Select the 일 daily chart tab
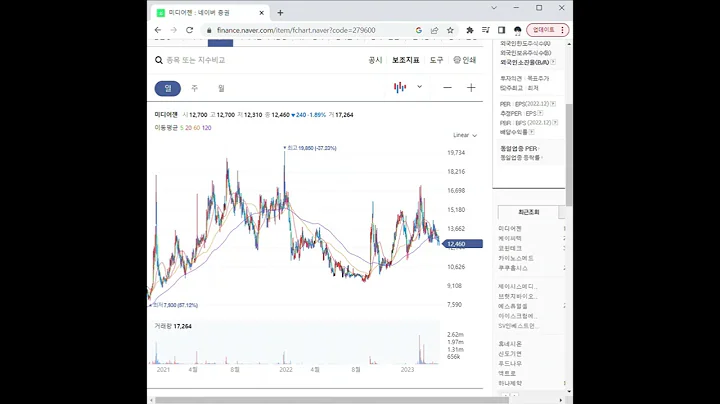720x404 pixels. 168,88
